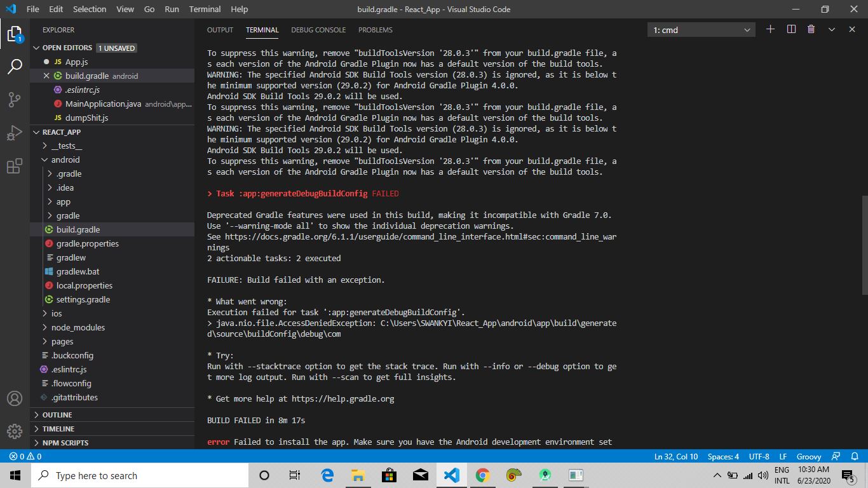Image resolution: width=868 pixels, height=488 pixels.
Task: Open the Mail app from taskbar
Action: 421,475
